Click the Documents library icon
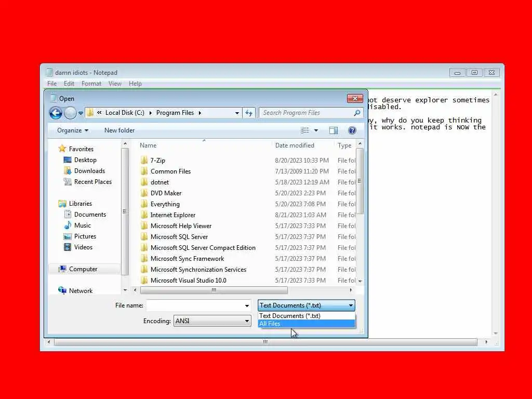Image resolution: width=532 pixels, height=399 pixels. 68,214
